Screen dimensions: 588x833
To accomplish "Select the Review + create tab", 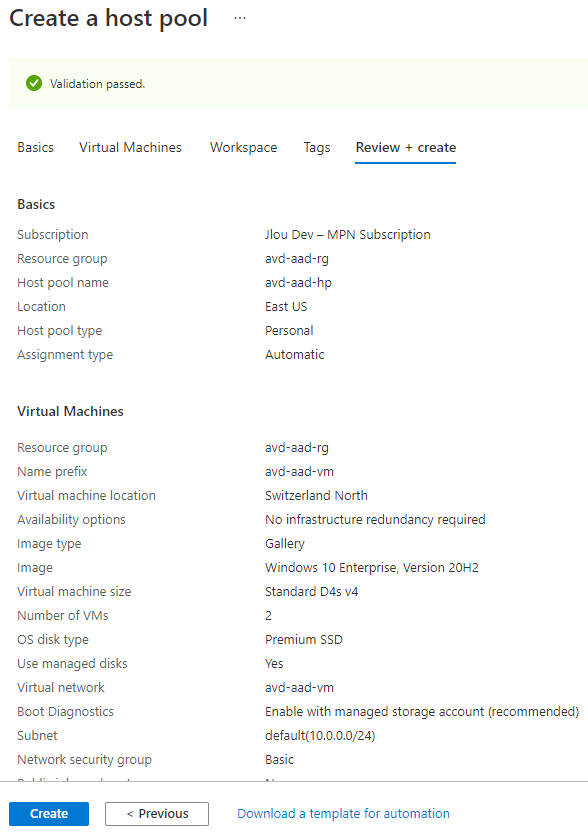I will [x=406, y=147].
